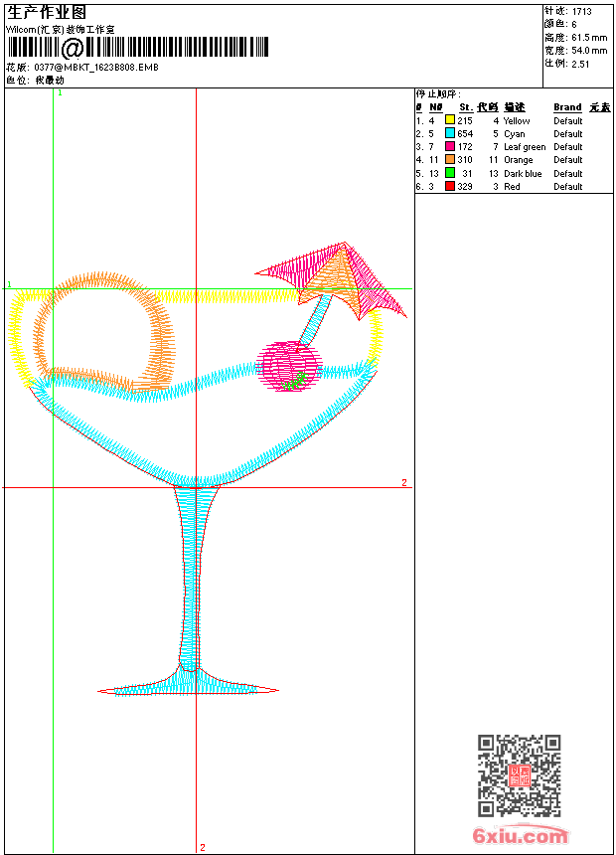616x855 pixels.
Task: Select the stitch count 310 value
Action: point(465,160)
